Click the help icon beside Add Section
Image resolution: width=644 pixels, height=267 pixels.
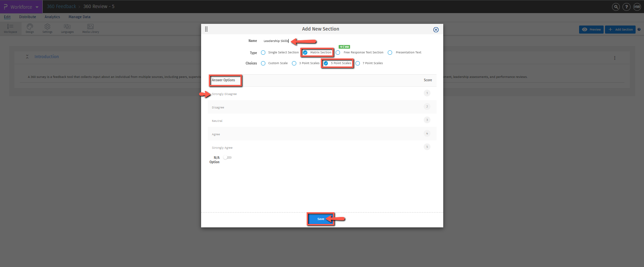639,30
